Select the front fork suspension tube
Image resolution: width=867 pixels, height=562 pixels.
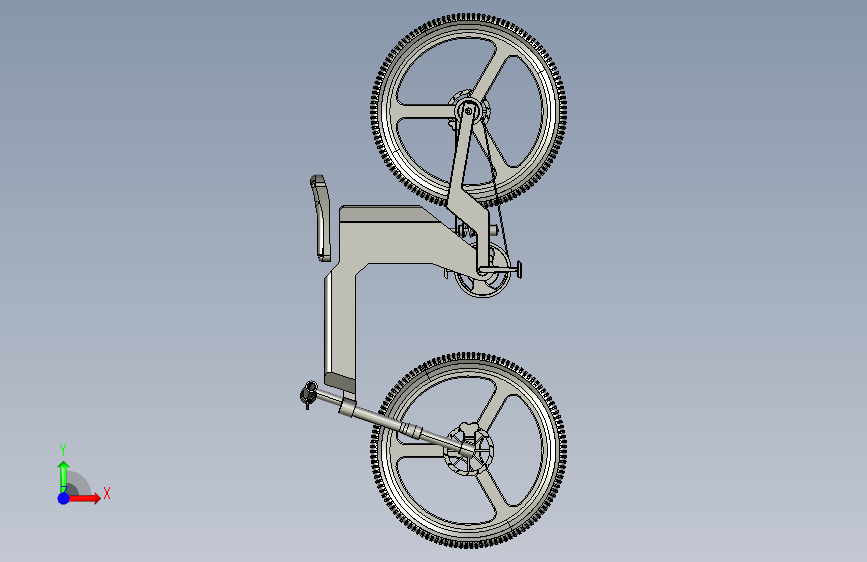(x=404, y=426)
